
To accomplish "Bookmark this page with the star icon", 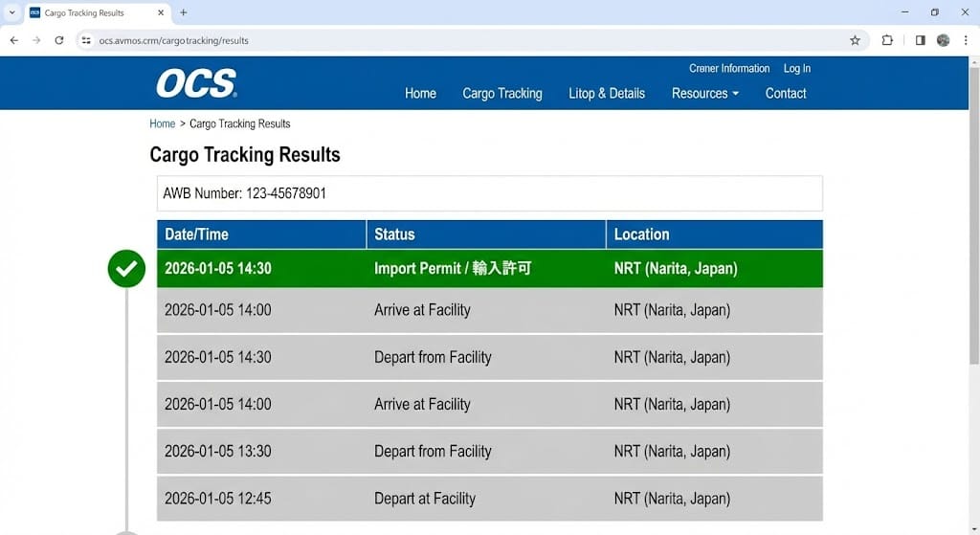I will pos(855,40).
